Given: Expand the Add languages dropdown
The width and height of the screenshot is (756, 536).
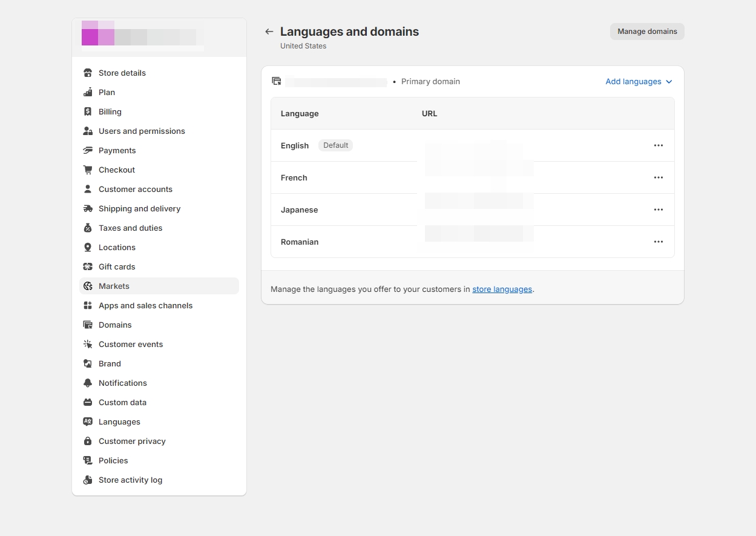Looking at the screenshot, I should click(639, 82).
